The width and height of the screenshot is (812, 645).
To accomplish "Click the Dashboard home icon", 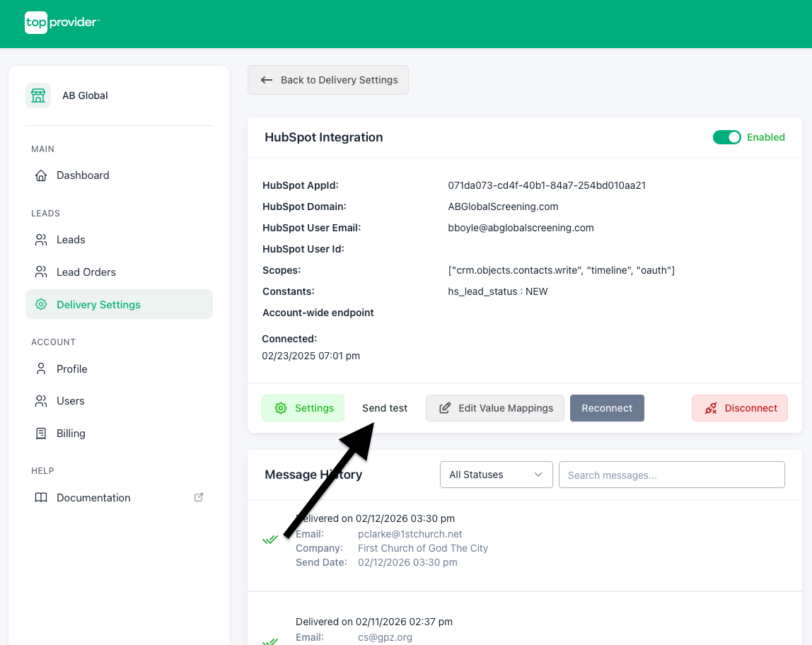I will 41,175.
